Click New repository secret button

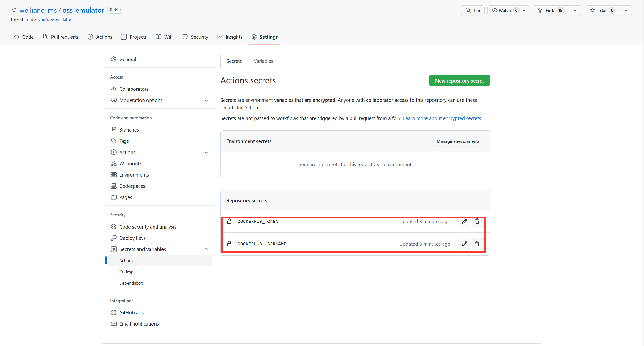tap(459, 81)
